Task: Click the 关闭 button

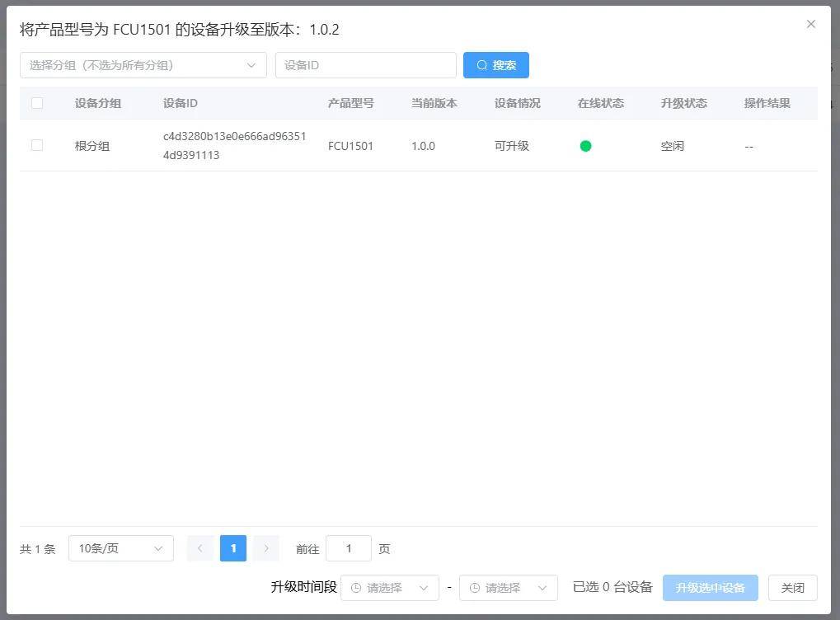Action: coord(793,588)
